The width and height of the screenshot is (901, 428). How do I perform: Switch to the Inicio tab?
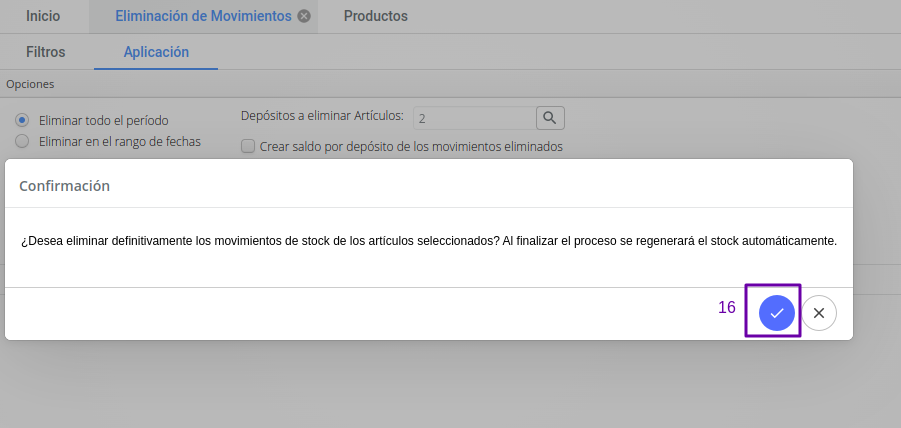(43, 16)
